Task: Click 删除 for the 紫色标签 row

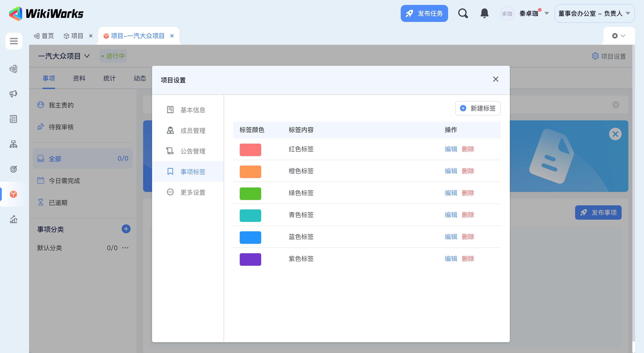Action: 468,258
